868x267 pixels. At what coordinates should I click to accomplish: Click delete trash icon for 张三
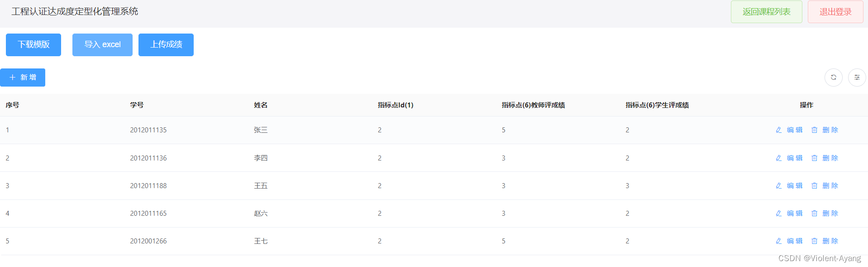[814, 130]
